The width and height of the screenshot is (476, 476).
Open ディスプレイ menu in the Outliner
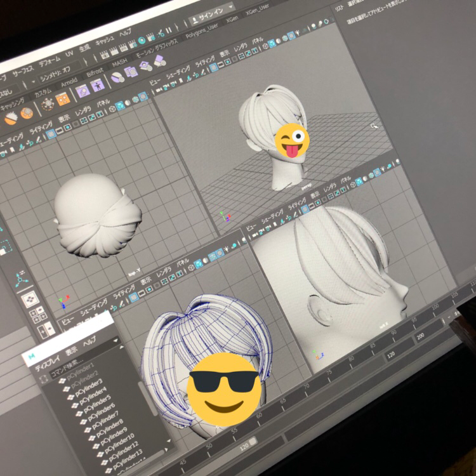pos(47,363)
